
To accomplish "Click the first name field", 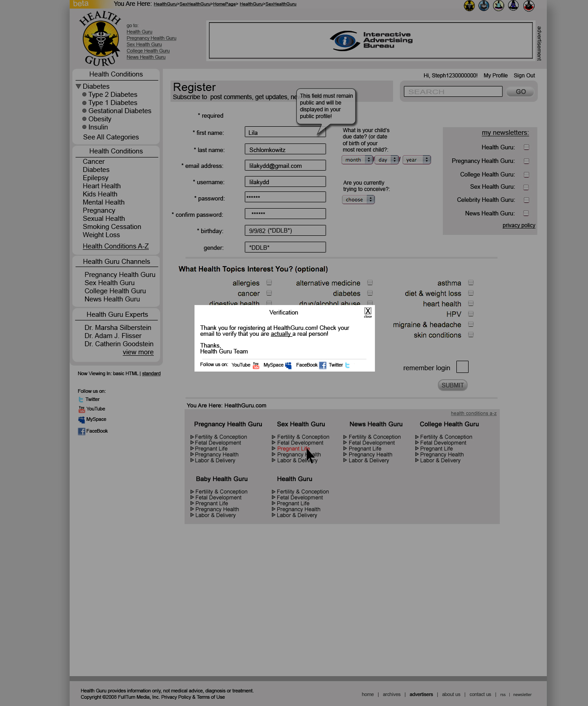I will click(x=285, y=132).
